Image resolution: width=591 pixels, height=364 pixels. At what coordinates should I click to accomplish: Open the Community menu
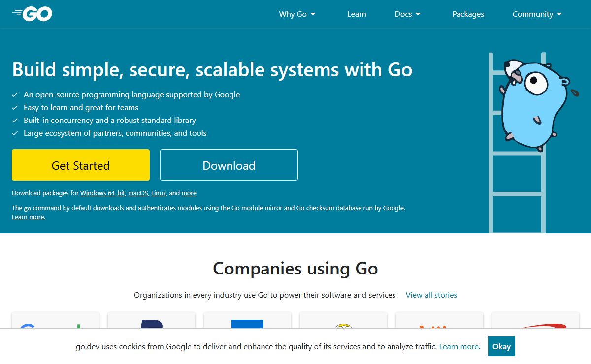click(x=537, y=14)
